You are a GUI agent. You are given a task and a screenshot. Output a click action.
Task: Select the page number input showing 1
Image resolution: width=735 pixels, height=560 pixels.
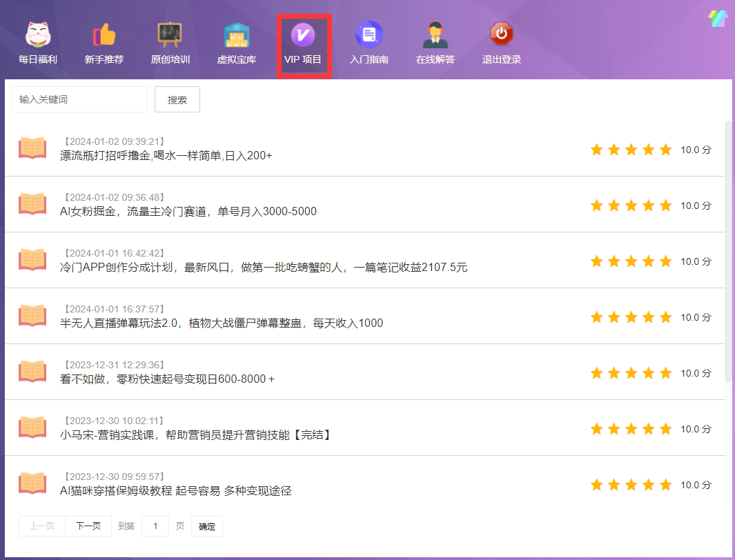(x=155, y=526)
